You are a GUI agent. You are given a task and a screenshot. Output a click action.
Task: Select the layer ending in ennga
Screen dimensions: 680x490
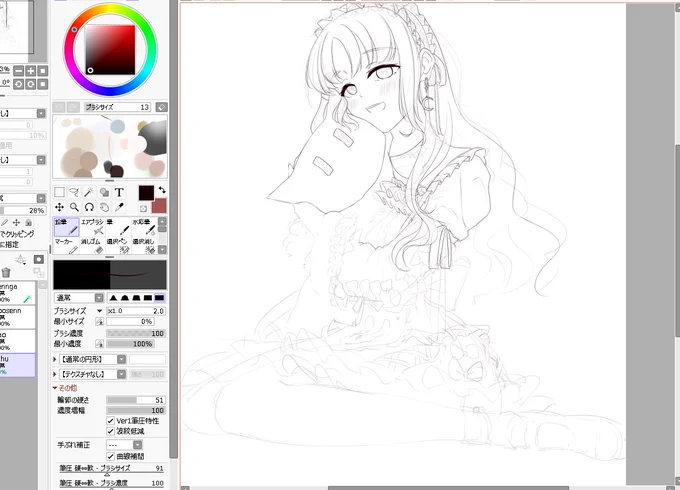pyautogui.click(x=17, y=293)
